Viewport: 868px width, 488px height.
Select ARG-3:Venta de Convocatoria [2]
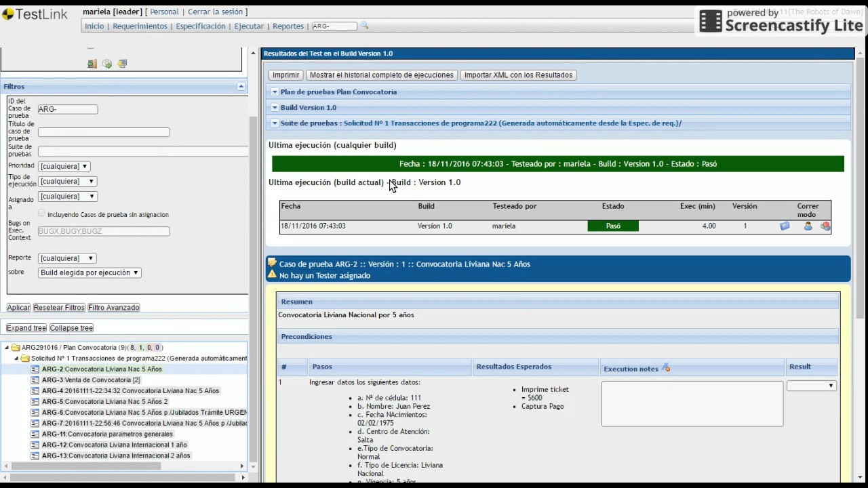point(91,380)
